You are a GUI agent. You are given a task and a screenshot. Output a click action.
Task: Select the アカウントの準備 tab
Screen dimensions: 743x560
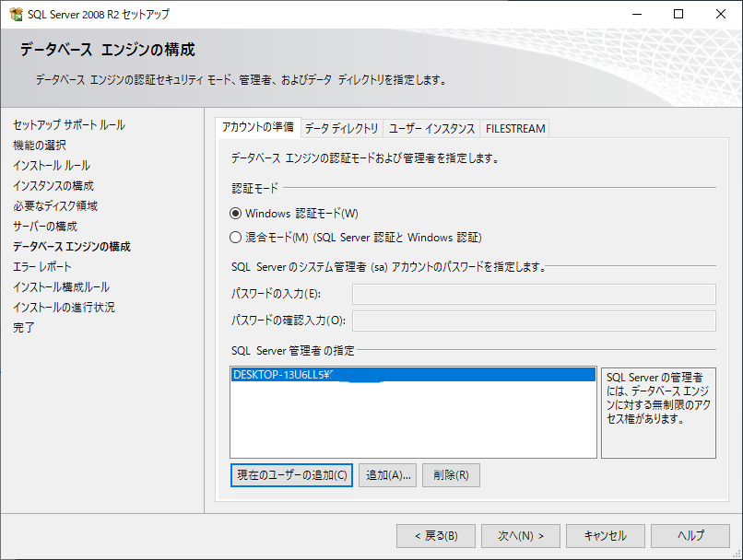(258, 127)
